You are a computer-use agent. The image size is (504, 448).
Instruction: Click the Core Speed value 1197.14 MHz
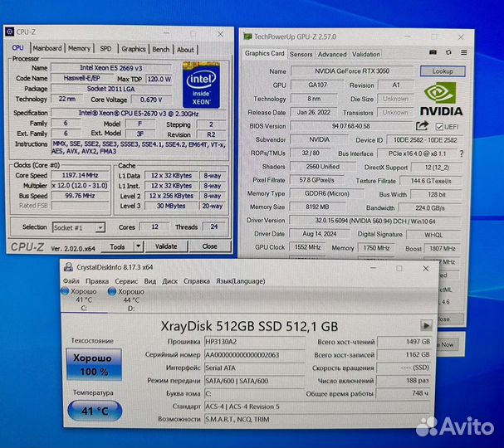(80, 175)
